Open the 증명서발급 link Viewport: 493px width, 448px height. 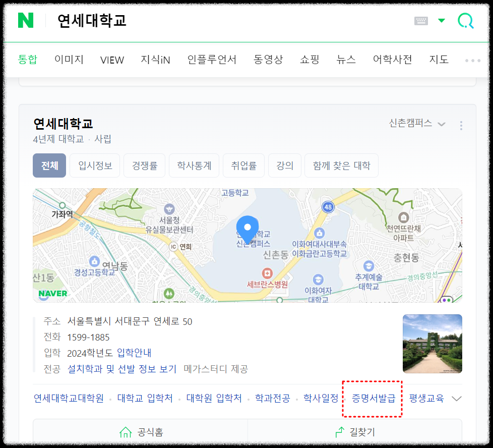pos(373,398)
